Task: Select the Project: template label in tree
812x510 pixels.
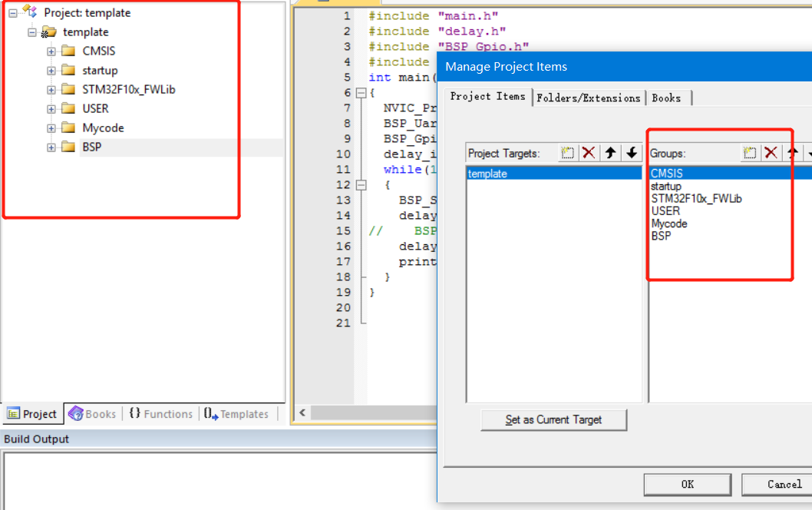Action: [87, 12]
